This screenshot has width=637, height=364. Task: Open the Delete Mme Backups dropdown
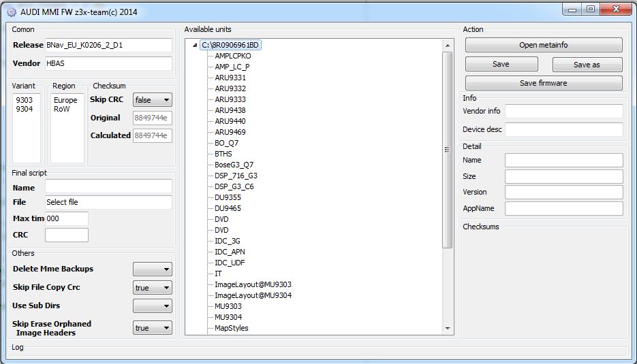[153, 269]
